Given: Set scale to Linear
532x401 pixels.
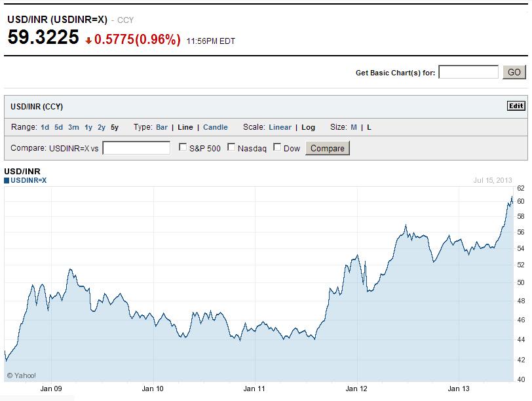Looking at the screenshot, I should click(280, 127).
